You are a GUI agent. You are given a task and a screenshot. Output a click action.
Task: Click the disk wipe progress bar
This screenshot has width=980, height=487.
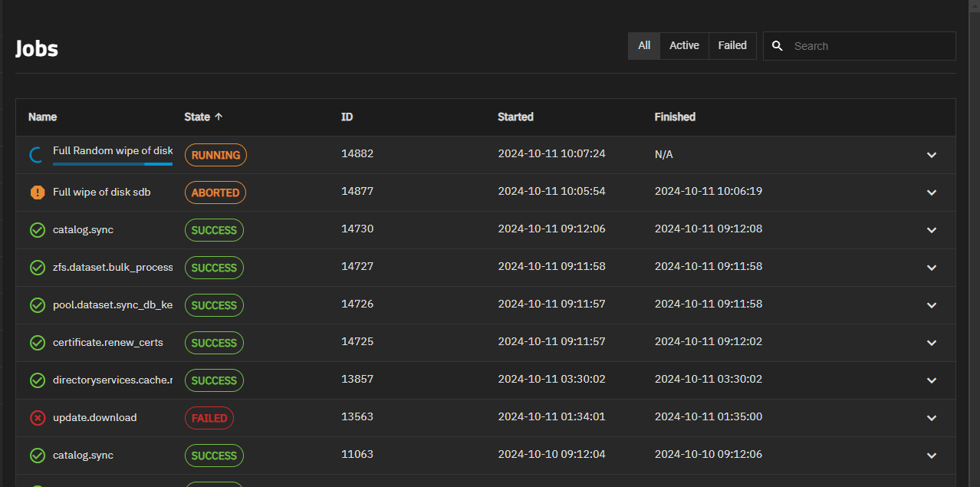click(x=112, y=163)
